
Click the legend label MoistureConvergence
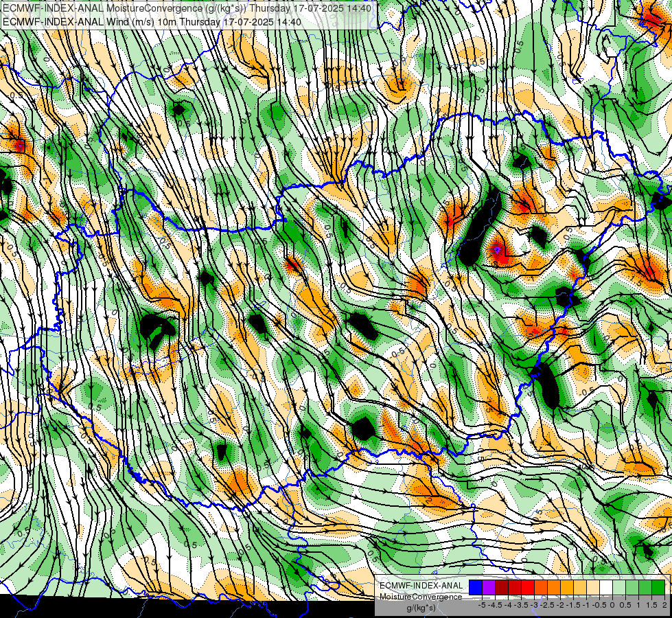421,597
